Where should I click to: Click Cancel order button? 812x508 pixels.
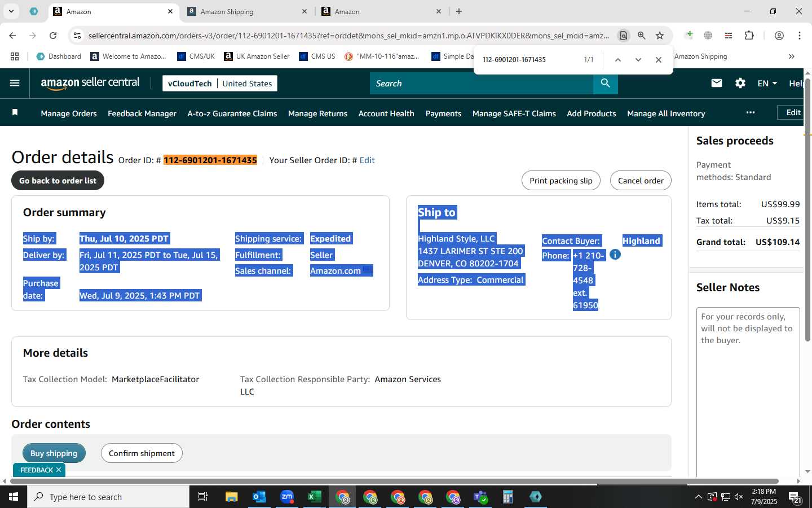641,181
